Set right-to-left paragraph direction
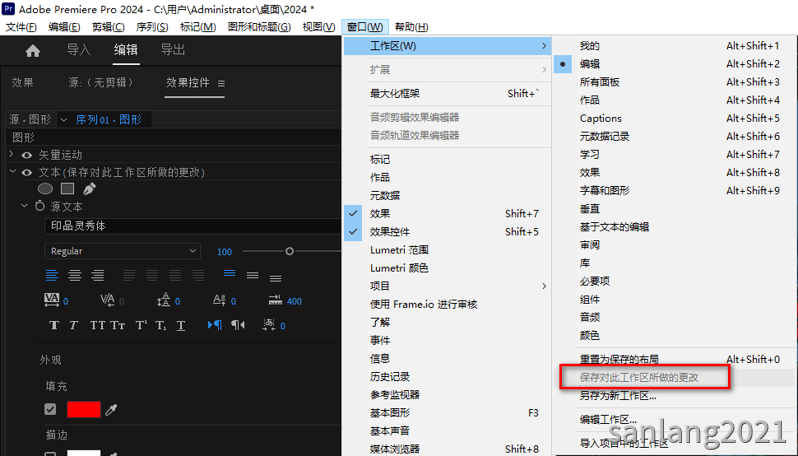This screenshot has height=456, width=798. pos(238,325)
